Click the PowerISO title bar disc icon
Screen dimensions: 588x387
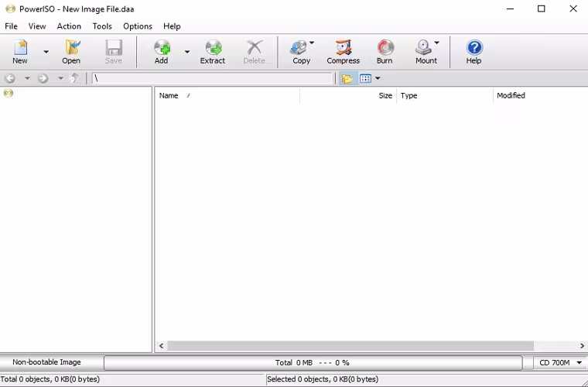click(10, 9)
